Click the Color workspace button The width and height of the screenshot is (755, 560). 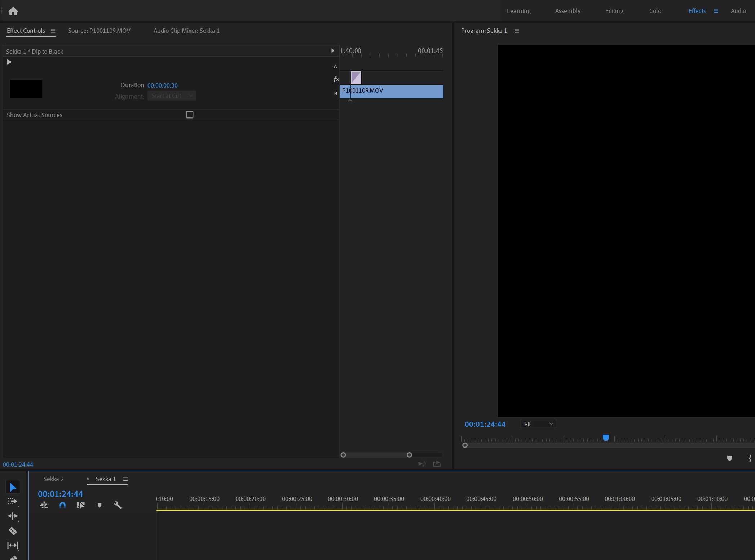(x=655, y=10)
